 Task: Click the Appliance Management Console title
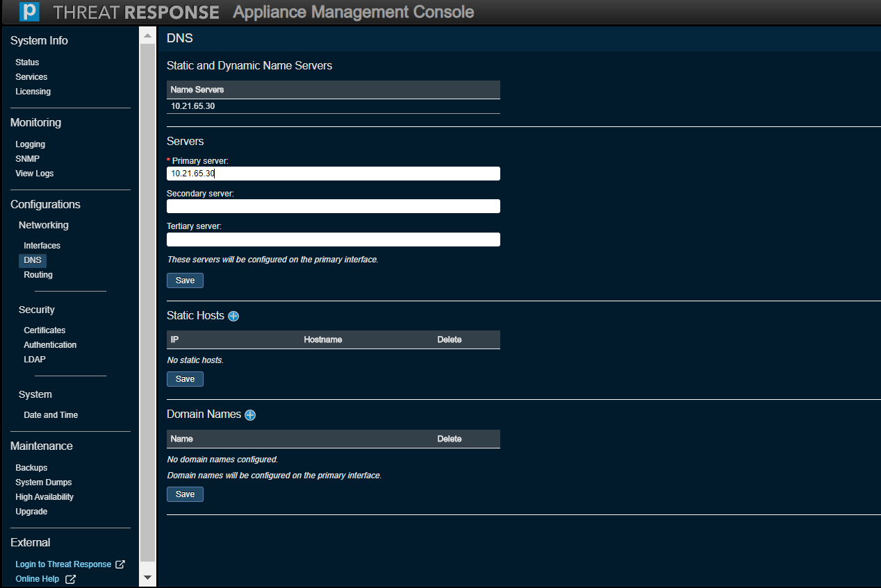tap(354, 12)
